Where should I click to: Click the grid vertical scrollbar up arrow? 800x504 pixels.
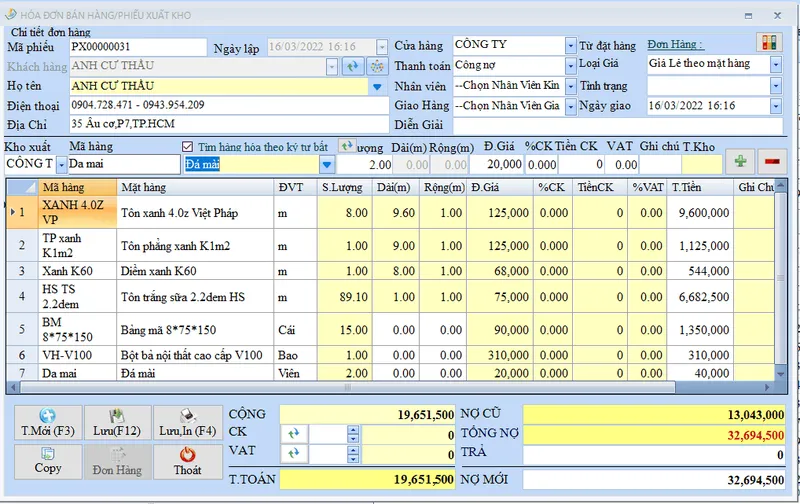click(781, 185)
